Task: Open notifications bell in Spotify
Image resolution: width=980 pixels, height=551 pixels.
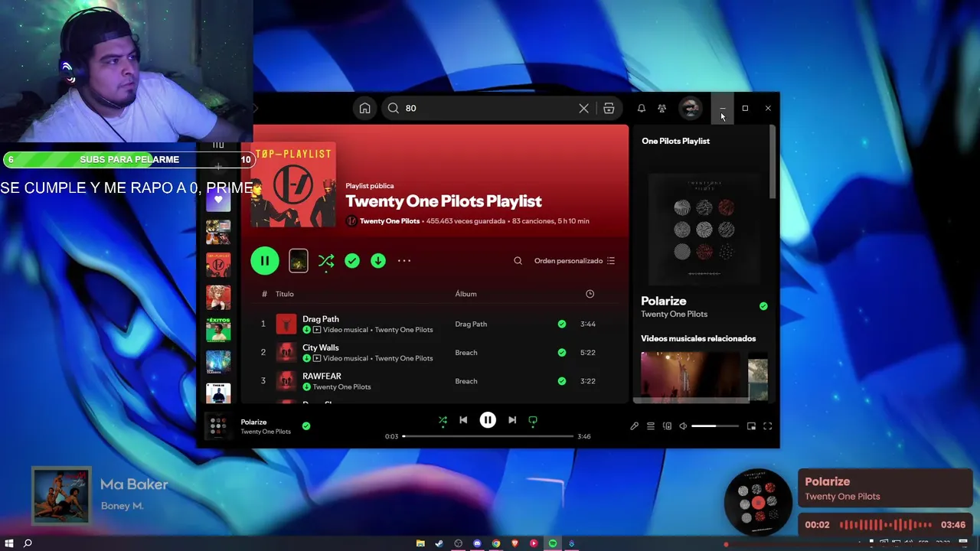Action: pyautogui.click(x=642, y=108)
